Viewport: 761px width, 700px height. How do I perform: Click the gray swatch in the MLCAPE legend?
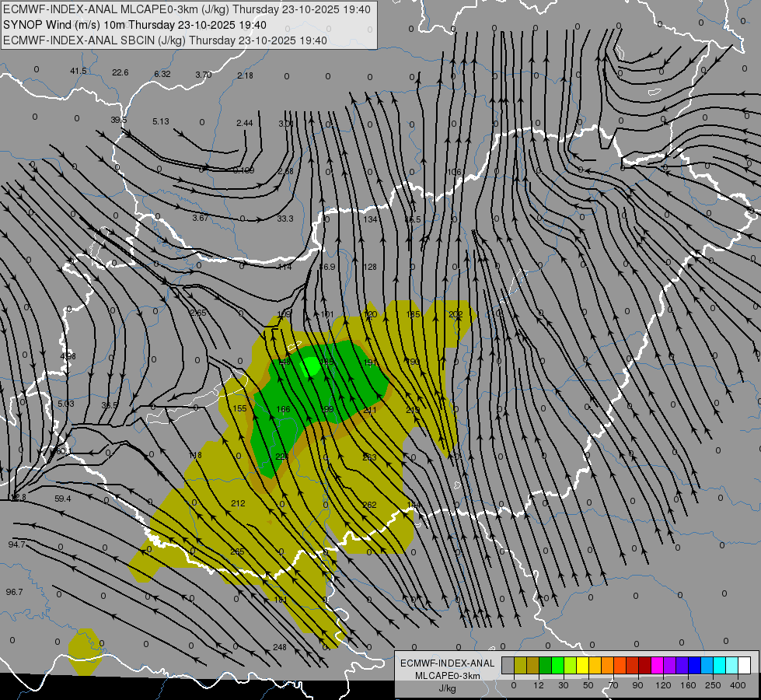[x=508, y=665]
